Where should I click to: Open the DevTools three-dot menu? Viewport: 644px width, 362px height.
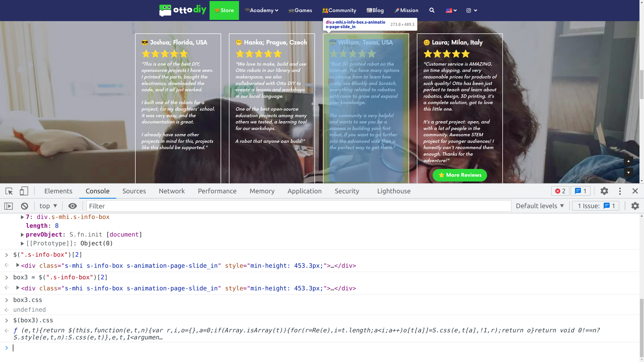point(620,191)
